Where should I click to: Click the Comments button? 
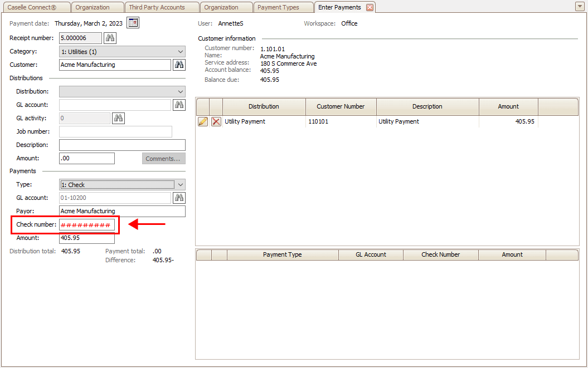(163, 159)
